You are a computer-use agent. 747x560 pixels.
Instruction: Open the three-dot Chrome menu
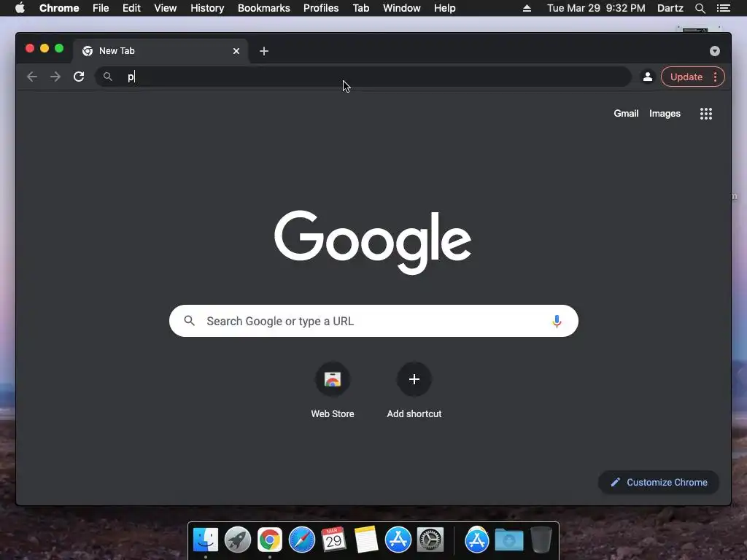[715, 77]
